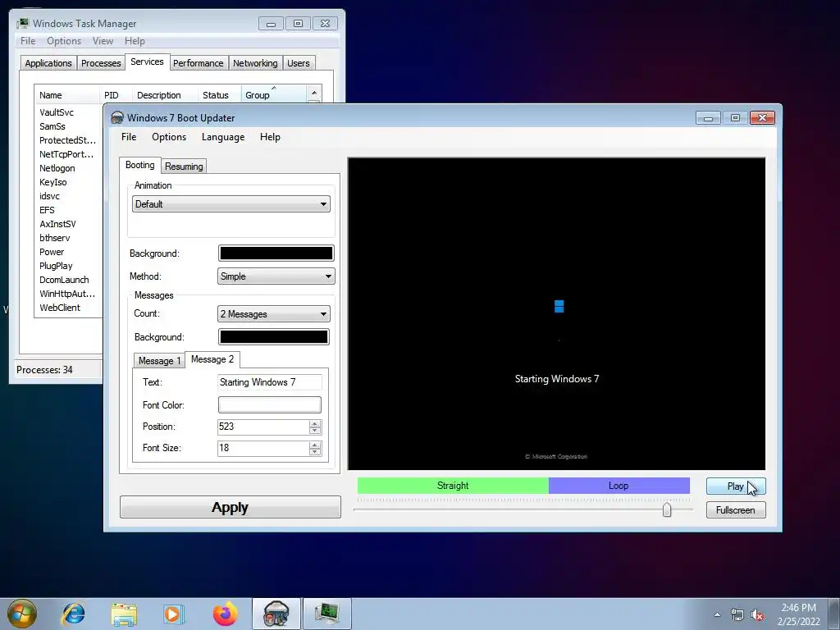Pick the main Background color swatch
Image resolution: width=840 pixels, height=630 pixels.
tap(276, 253)
